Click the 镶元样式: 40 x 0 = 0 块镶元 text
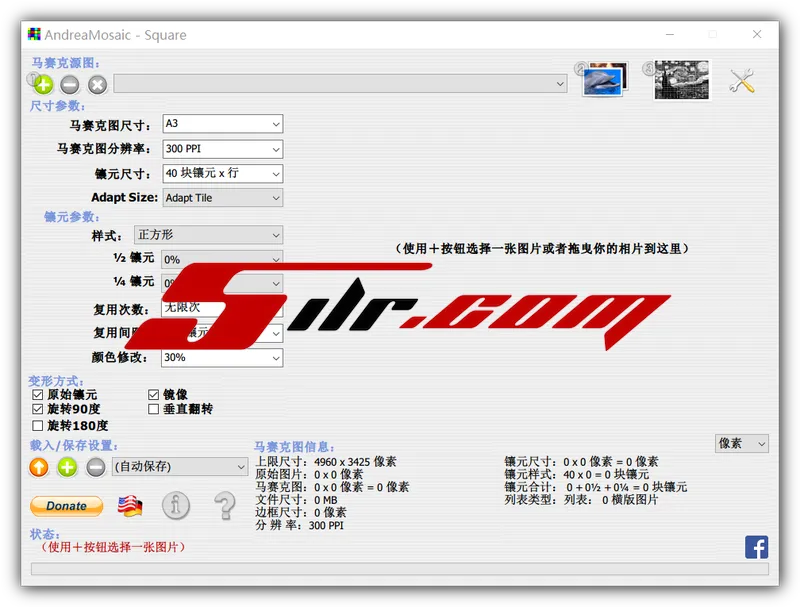Screen dimensions: 800x607 click(577, 474)
